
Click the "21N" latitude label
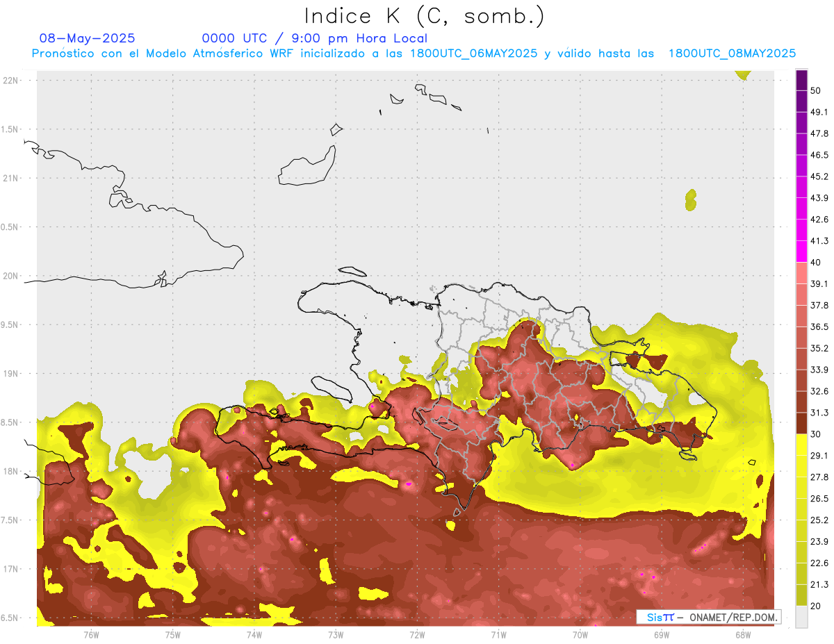tap(10, 178)
